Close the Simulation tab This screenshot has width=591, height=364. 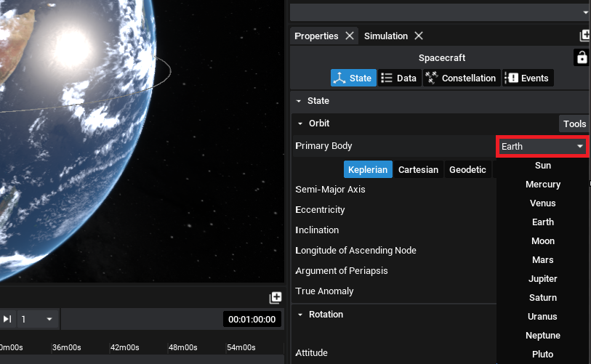point(419,36)
